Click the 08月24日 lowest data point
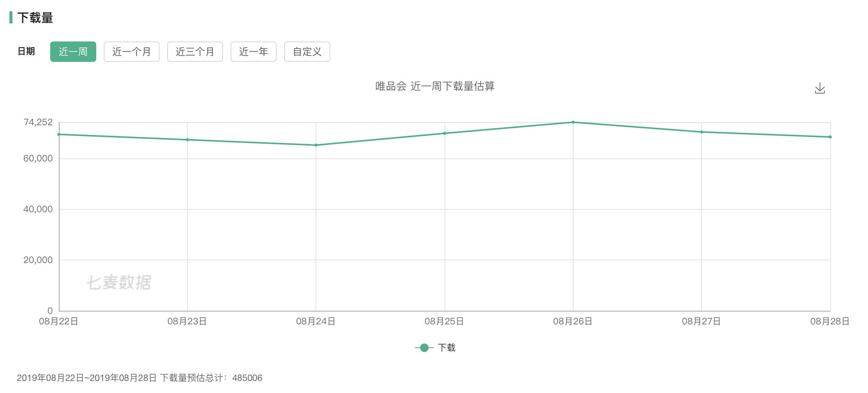The width and height of the screenshot is (868, 393). (x=316, y=145)
